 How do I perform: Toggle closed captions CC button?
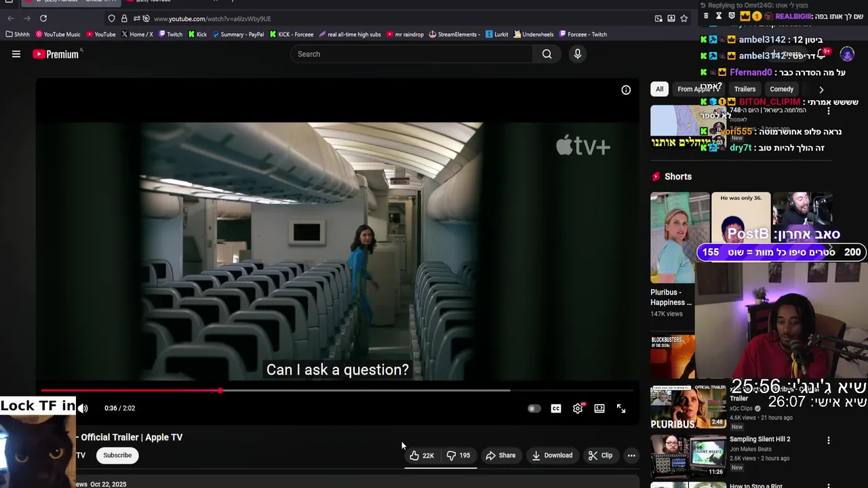[x=556, y=409]
